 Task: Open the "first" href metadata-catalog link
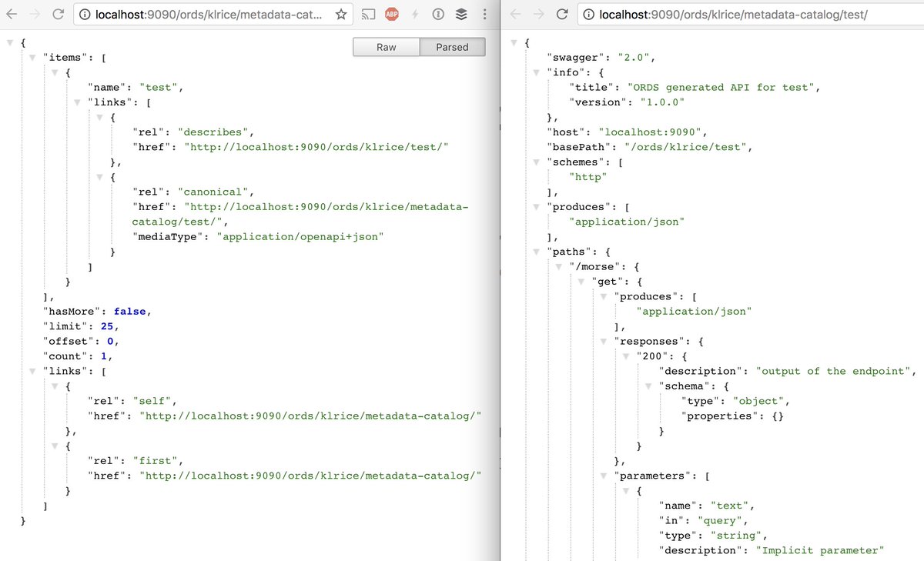[310, 476]
